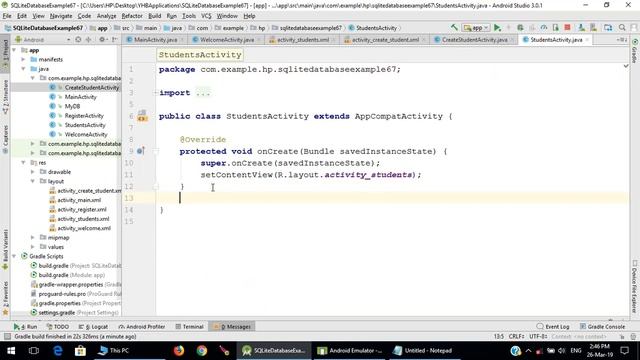
Task: Click the Search Everywhere magnifier icon
Action: (x=622, y=27)
